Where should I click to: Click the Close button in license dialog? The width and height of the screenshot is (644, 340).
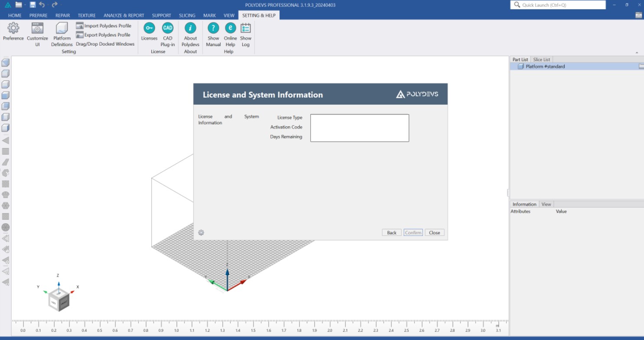pyautogui.click(x=434, y=233)
